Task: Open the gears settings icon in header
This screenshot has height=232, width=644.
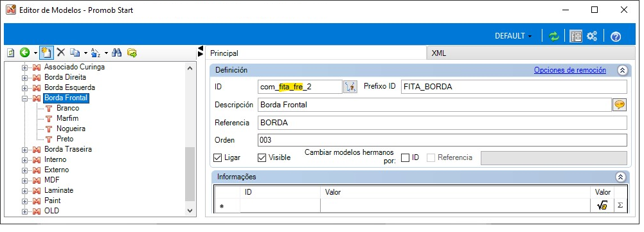Action: point(592,36)
